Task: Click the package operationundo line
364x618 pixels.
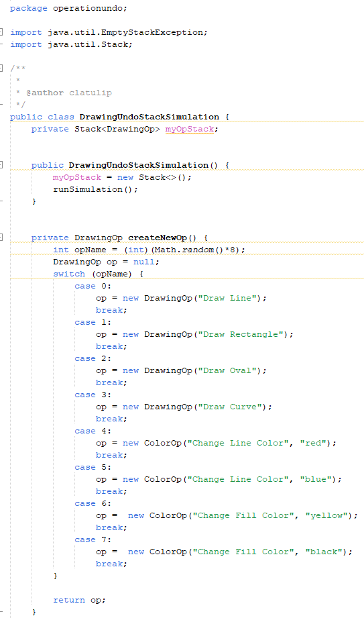Action: (x=68, y=8)
